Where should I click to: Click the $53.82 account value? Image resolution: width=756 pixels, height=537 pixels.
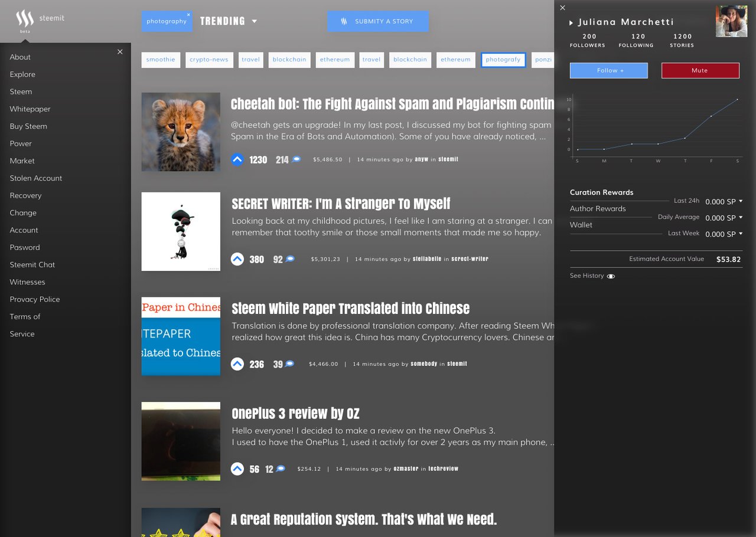(x=728, y=260)
